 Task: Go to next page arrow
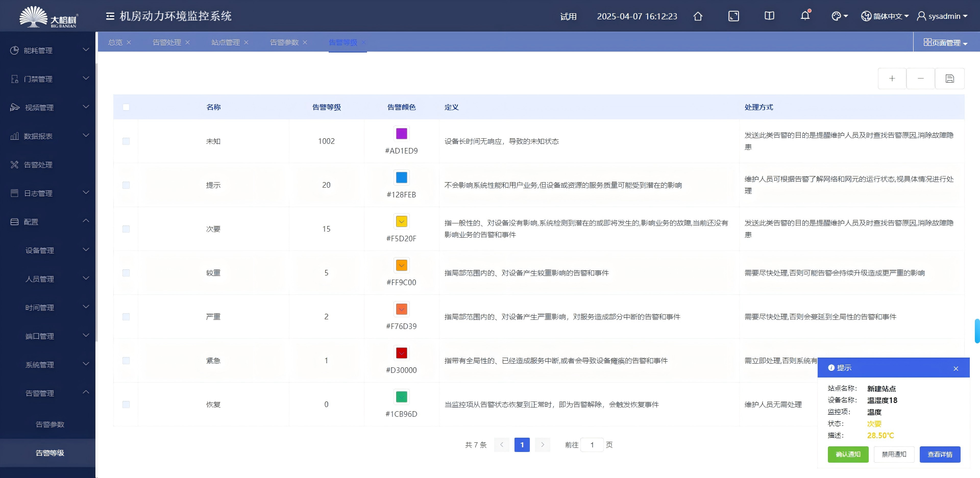(x=543, y=445)
